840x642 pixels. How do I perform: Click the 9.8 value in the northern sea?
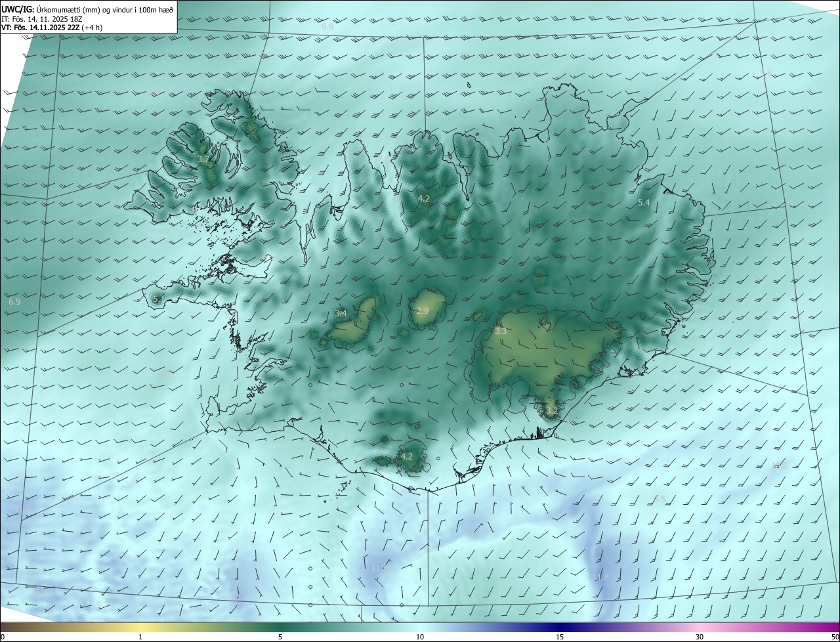pyautogui.click(x=327, y=27)
